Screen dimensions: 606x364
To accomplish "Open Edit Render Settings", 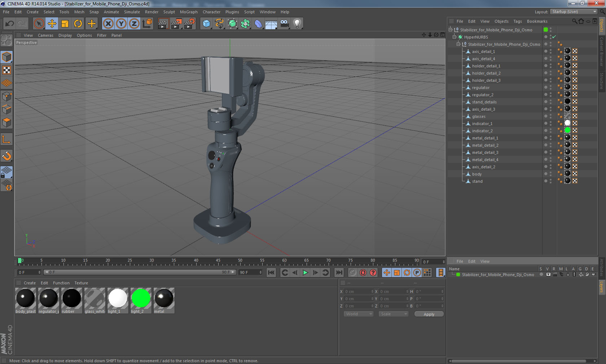I will (x=190, y=24).
